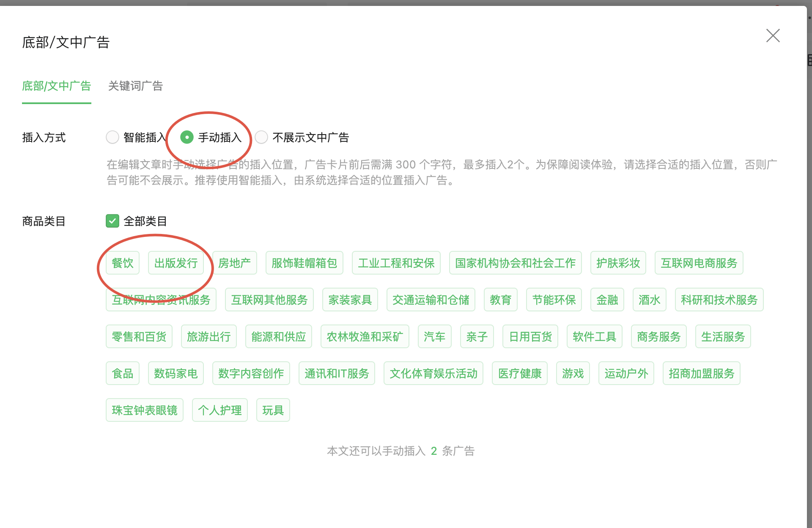The width and height of the screenshot is (812, 528).
Task: Click the 本文还可以手动插入 2 条广告 text
Action: click(x=401, y=451)
